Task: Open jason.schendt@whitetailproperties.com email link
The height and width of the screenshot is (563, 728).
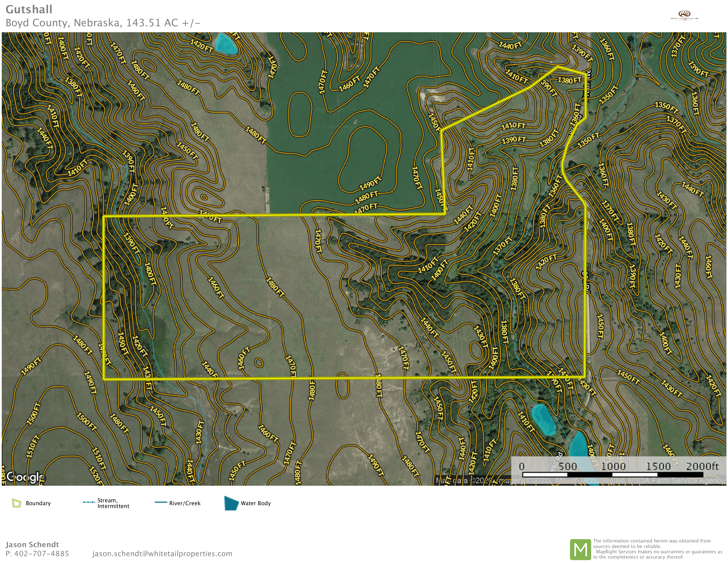Action: click(162, 554)
